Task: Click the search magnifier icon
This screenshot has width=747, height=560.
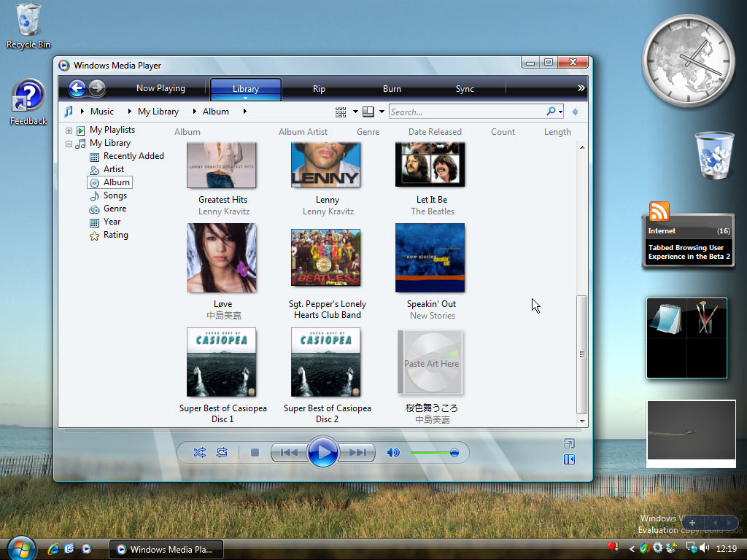Action: point(551,112)
